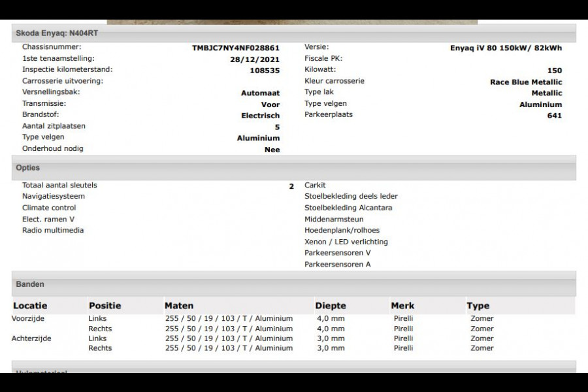This screenshot has width=588, height=392.
Task: Click the Locatie column header
Action: (x=30, y=306)
